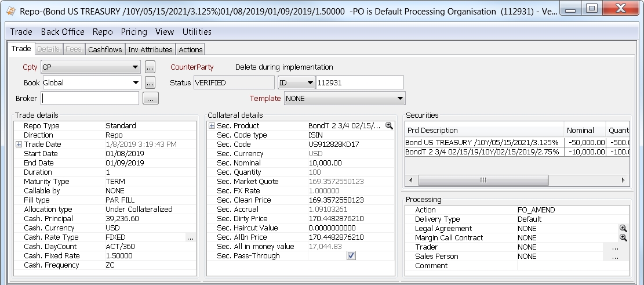Screen dimensions: 644x285
Task: Click the Securities scrollbar right arrow
Action: [x=623, y=180]
